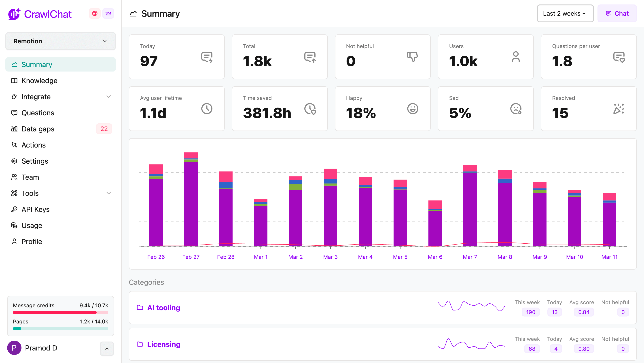
Task: Click the Mar 7 bar in chart
Action: tap(470, 205)
